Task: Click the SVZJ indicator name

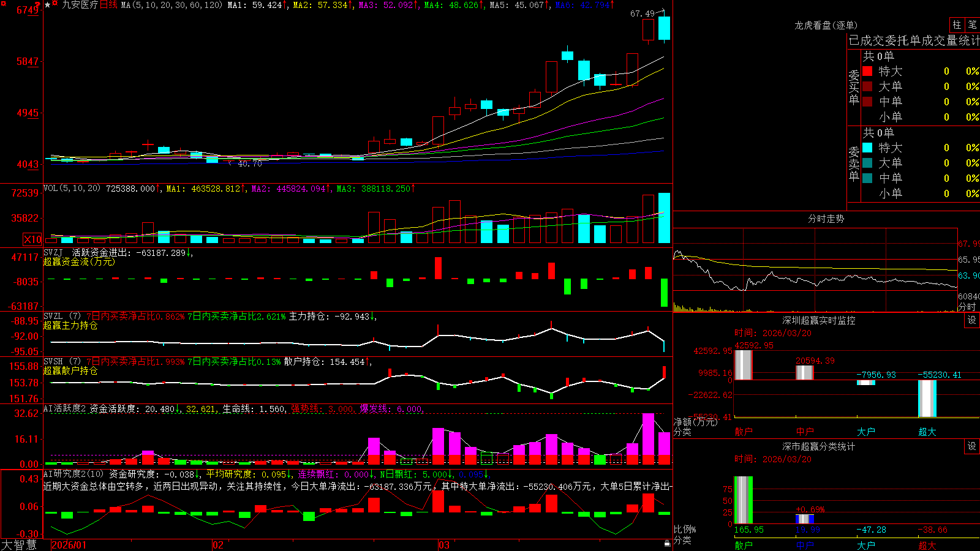Action: click(x=53, y=252)
